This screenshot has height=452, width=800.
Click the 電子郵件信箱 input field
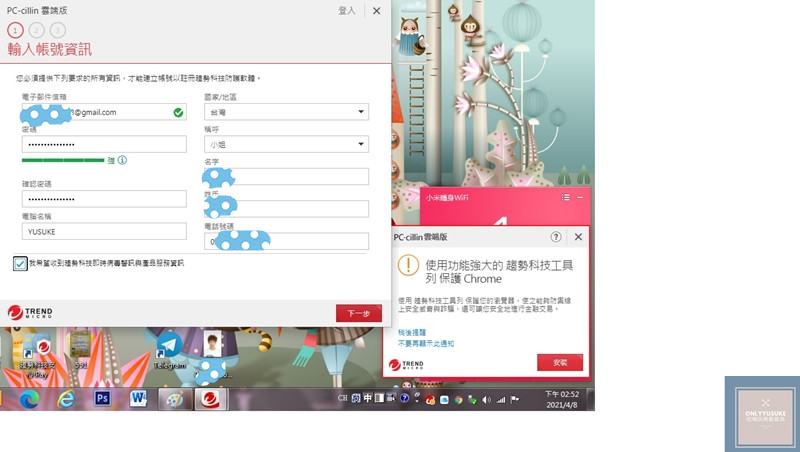(104, 112)
